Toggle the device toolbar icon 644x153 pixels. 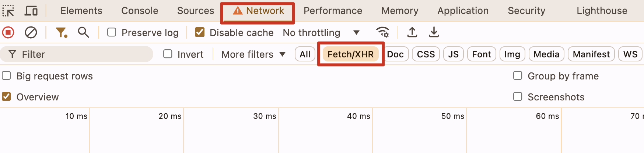(31, 11)
